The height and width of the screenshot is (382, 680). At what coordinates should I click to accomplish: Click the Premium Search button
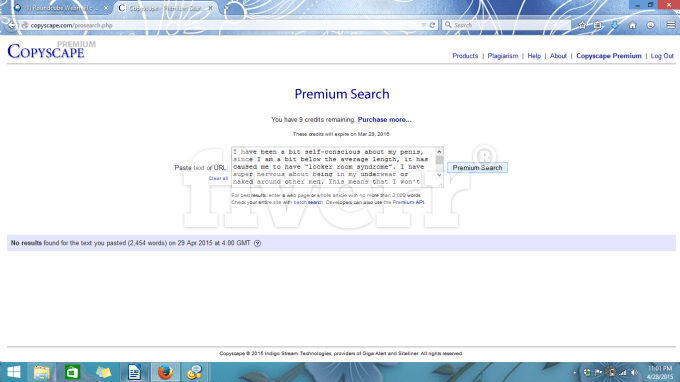click(477, 168)
